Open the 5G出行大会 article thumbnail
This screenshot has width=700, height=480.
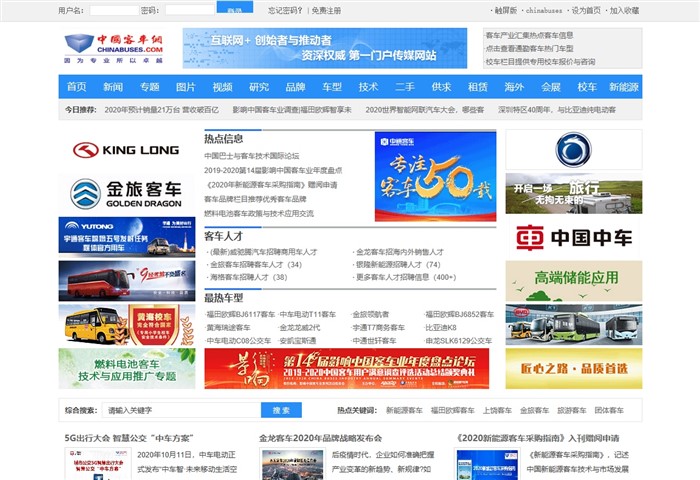pyautogui.click(x=98, y=464)
